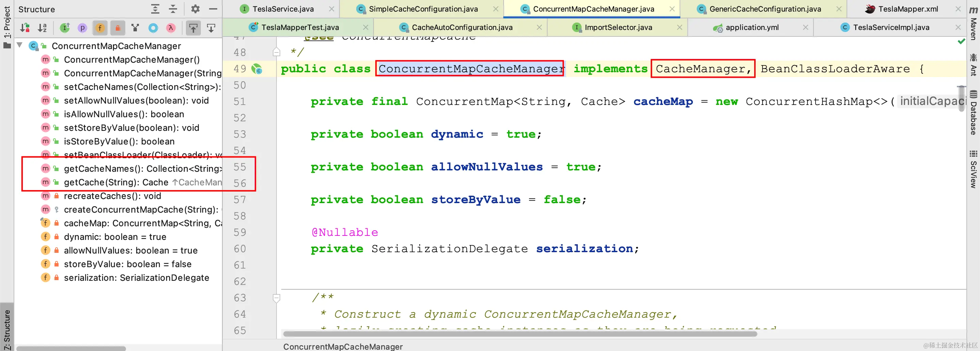Click CacheManager interface name in code
The image size is (980, 351).
click(700, 69)
